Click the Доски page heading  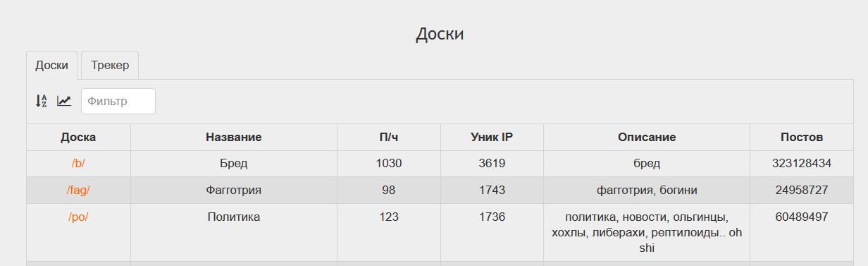pos(440,33)
